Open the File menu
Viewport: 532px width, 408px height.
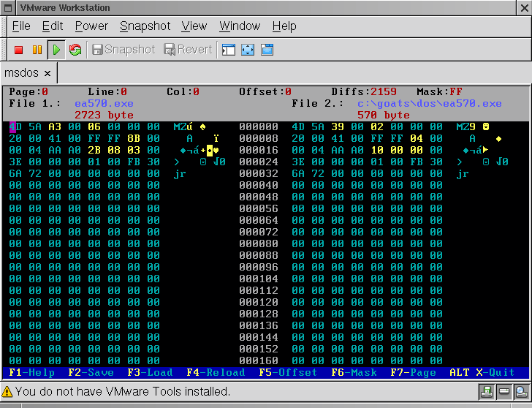tap(21, 26)
